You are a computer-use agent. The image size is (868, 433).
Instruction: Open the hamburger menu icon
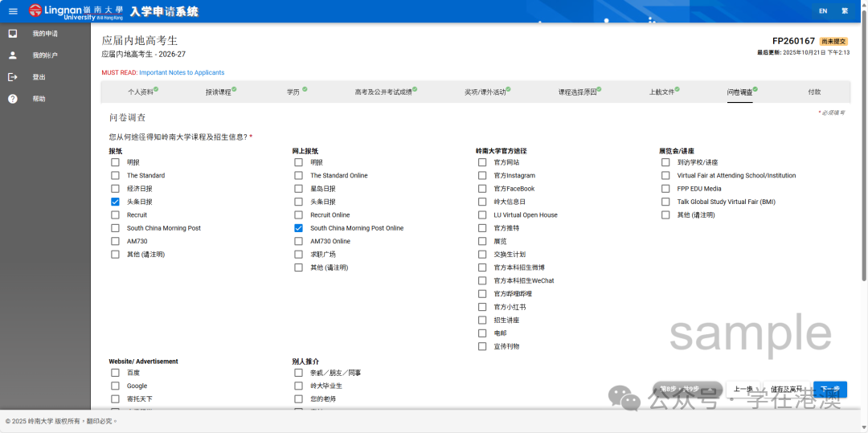[13, 11]
